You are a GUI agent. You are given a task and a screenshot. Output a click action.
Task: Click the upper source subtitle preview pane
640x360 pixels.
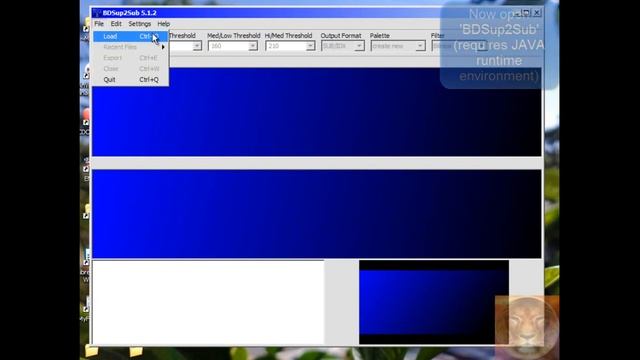pos(317,112)
